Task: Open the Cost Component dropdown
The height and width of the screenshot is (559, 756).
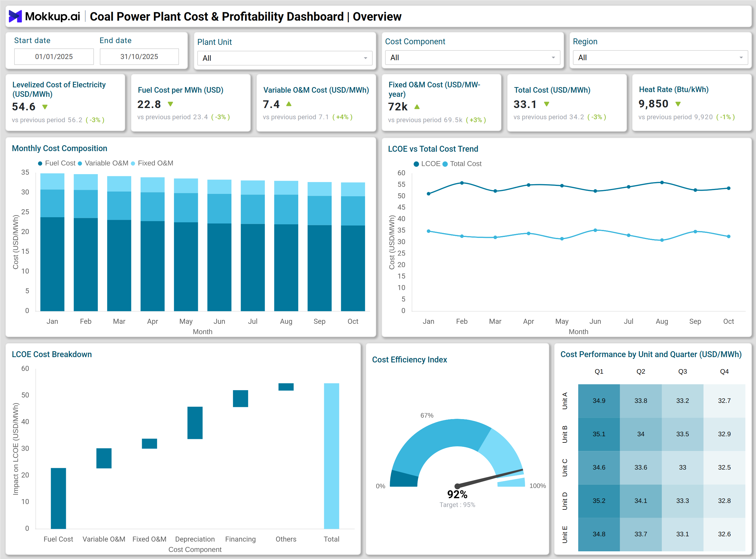Action: click(472, 58)
